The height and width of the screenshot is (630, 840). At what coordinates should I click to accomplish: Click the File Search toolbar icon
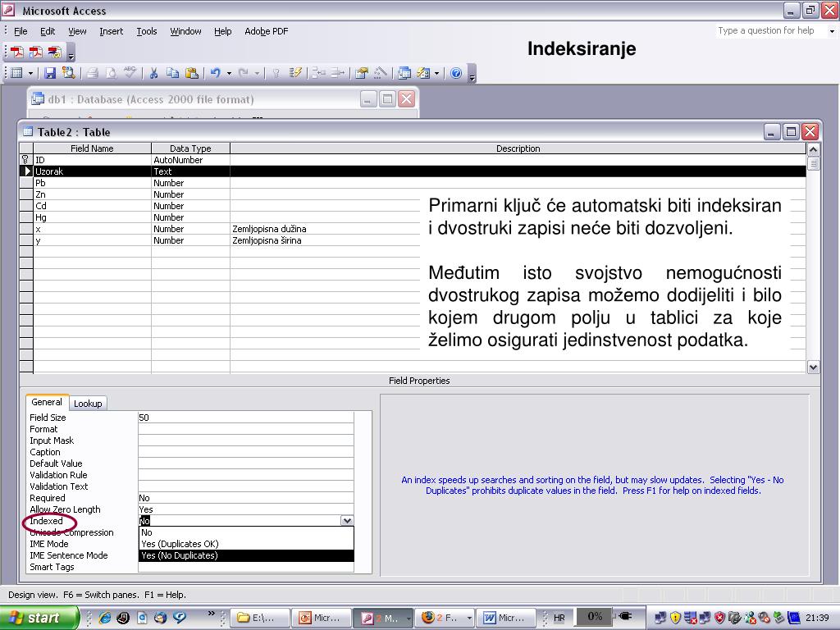point(69,73)
